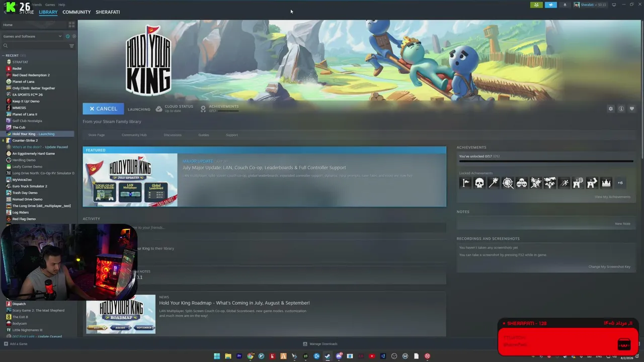Viewport: 644px width, 362px height.
Task: Switch to Big Picture mode icon
Action: [x=614, y=5]
